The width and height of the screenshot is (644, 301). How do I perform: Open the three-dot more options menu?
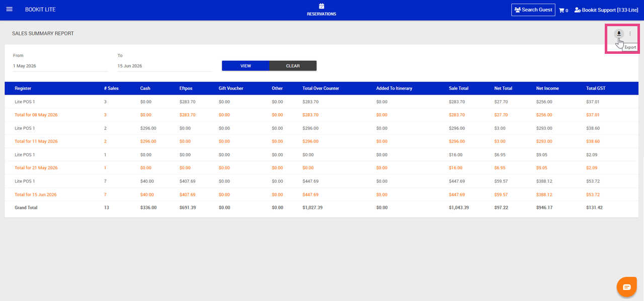pyautogui.click(x=630, y=34)
